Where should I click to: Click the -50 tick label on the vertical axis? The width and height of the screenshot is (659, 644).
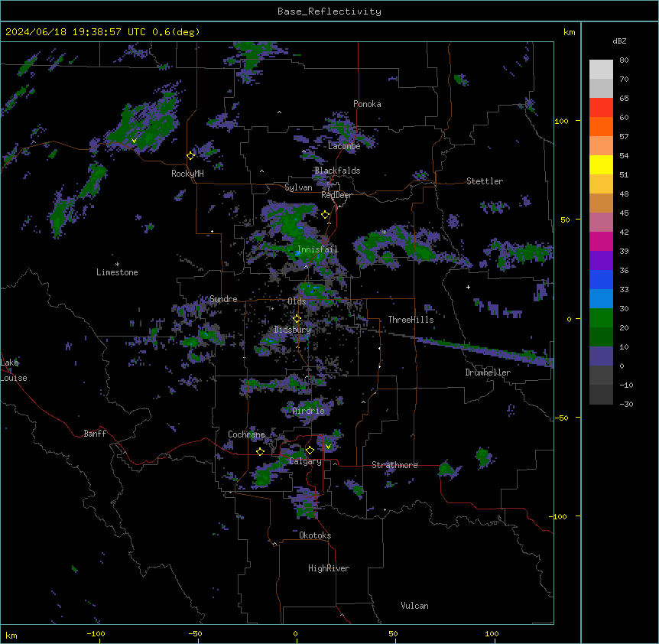tap(561, 418)
